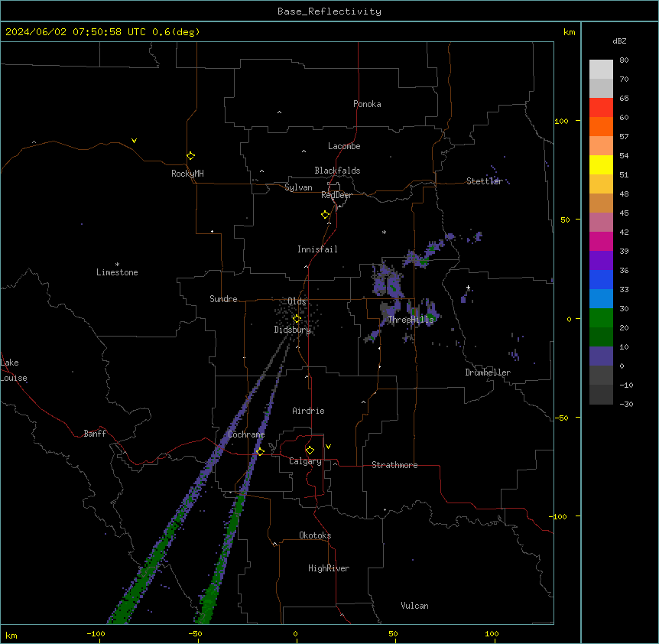Click the white asterisk marker above Limestone
Viewport: 659px width, 644px height.
(117, 265)
